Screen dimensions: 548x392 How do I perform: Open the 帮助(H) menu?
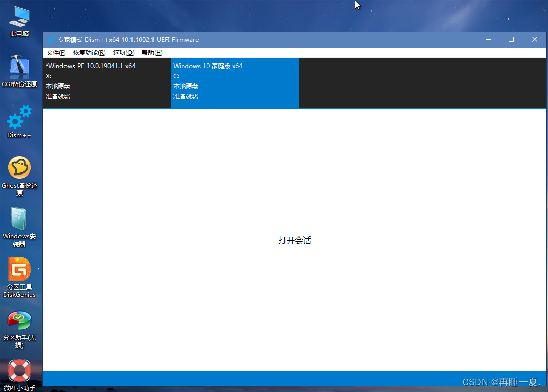click(152, 52)
